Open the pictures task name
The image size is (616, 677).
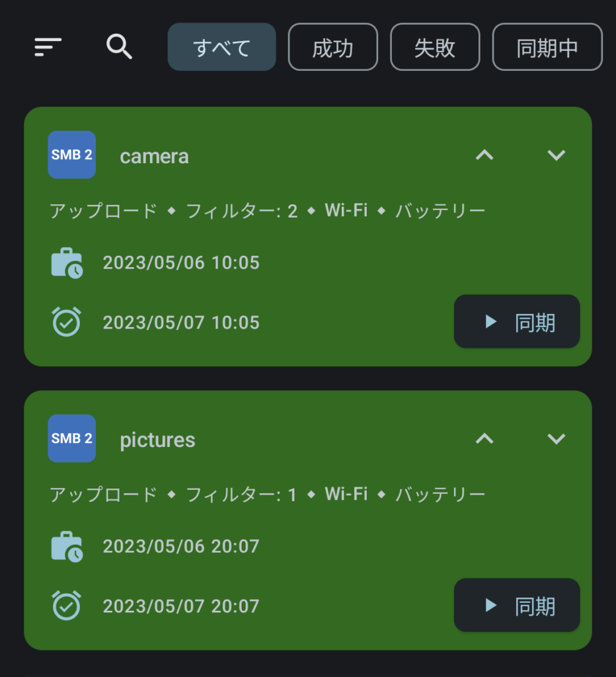coord(157,440)
